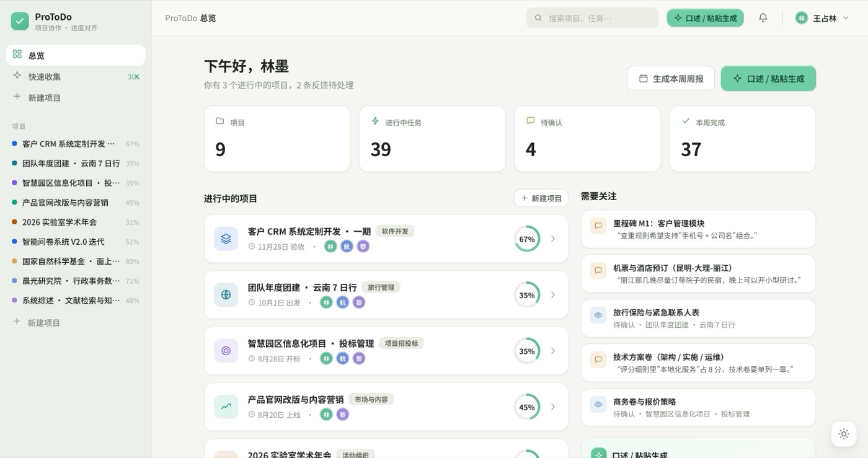
Task: Click the 项目 stat card folder icon
Action: pyautogui.click(x=219, y=121)
